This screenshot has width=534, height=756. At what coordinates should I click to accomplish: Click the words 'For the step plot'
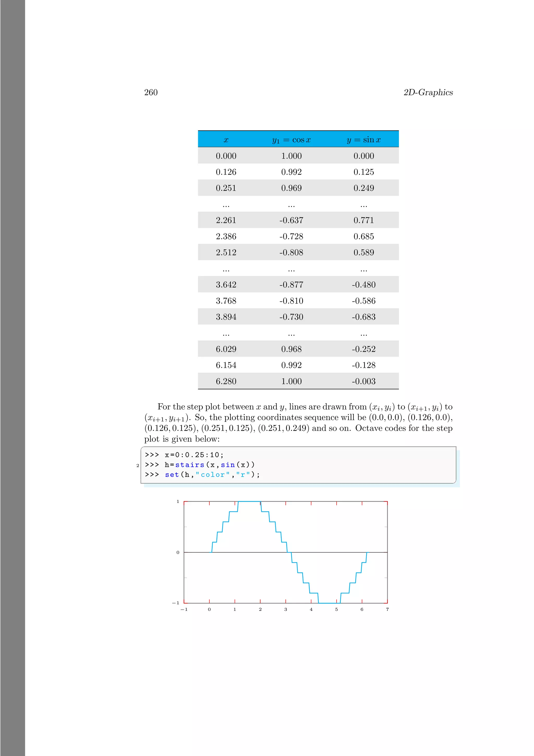pos(189,407)
